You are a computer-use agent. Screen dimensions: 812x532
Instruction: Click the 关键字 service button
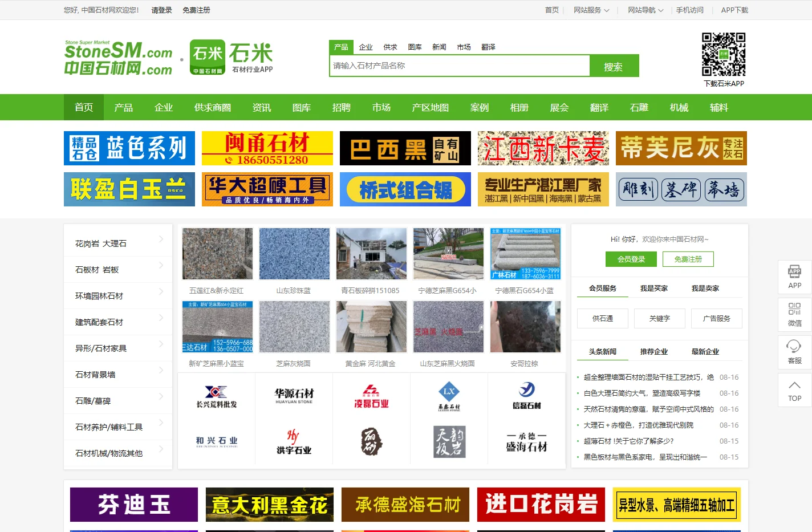click(660, 318)
